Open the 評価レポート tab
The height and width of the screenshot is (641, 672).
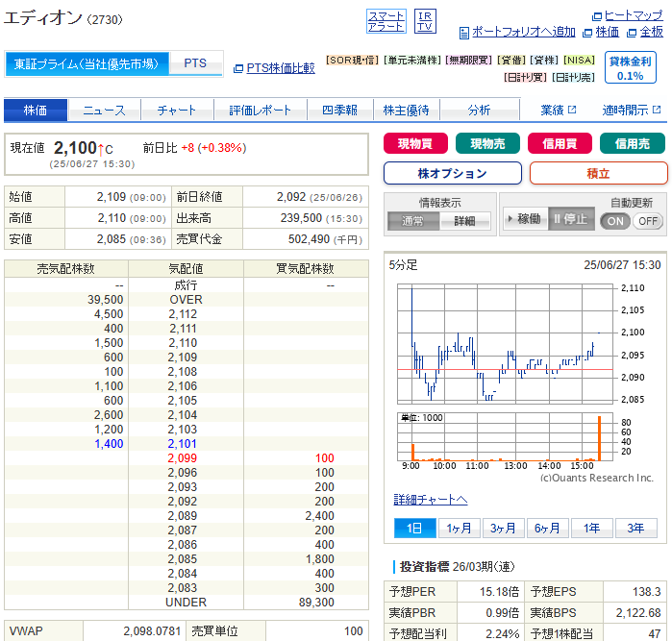(261, 111)
